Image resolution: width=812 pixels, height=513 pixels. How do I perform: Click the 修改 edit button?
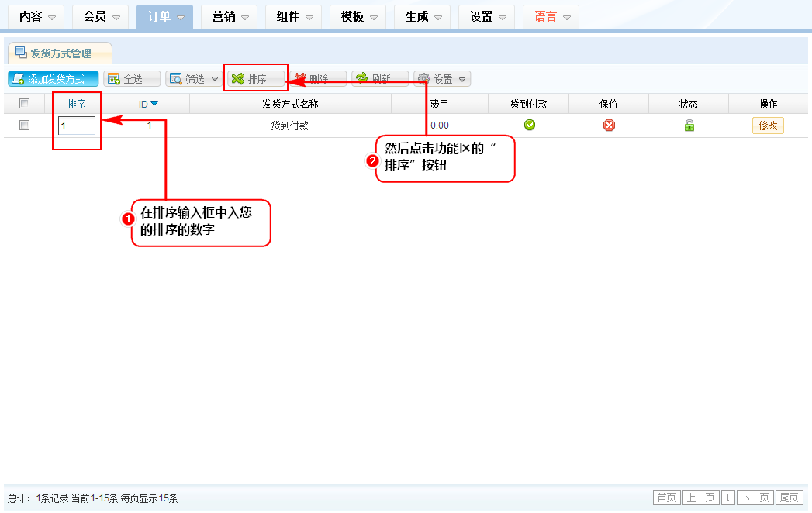768,126
